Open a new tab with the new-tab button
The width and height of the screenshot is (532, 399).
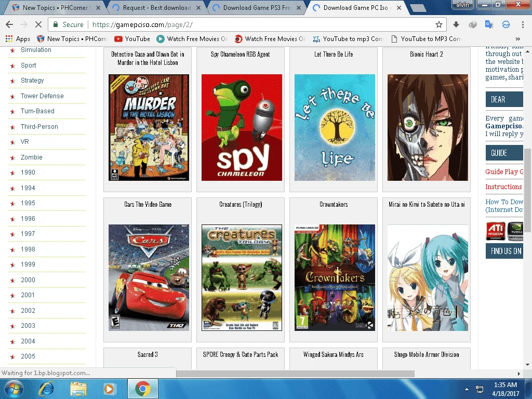(x=418, y=7)
